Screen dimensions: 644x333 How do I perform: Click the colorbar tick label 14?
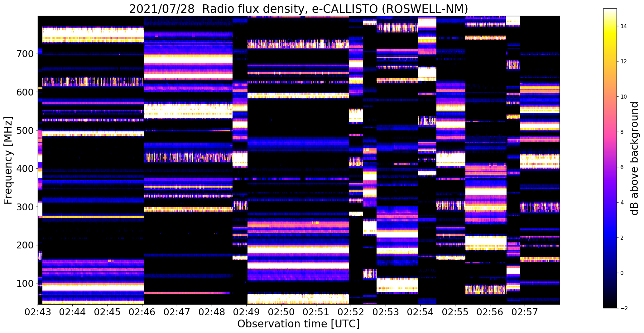pyautogui.click(x=624, y=26)
